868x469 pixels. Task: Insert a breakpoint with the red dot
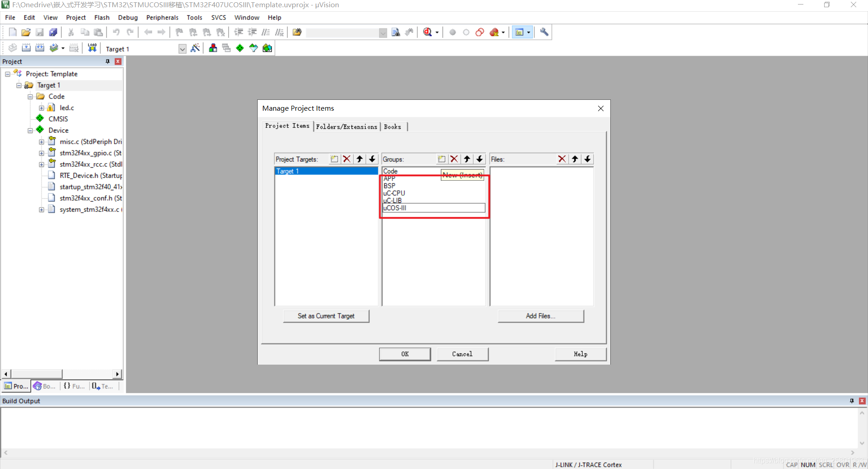[453, 32]
